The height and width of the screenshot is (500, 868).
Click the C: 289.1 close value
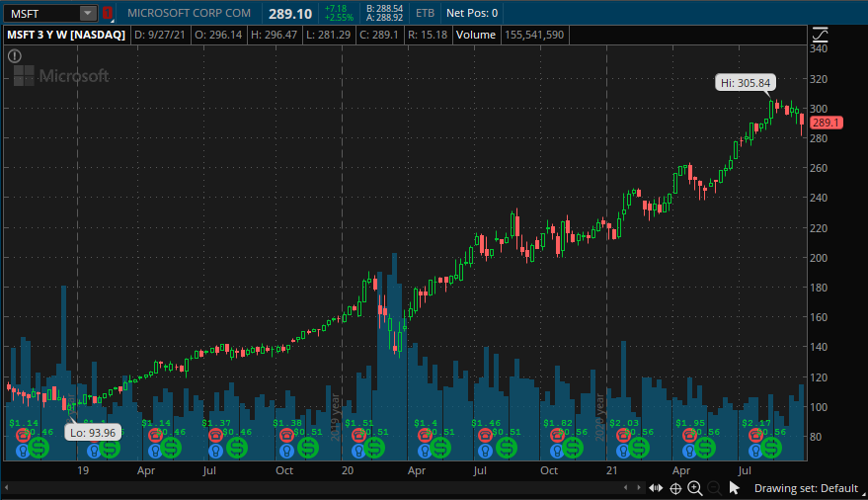tap(378, 35)
